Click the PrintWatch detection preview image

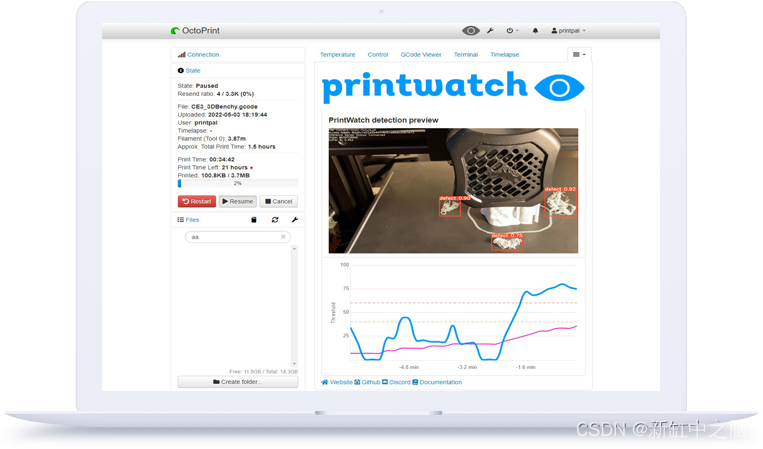pos(454,191)
